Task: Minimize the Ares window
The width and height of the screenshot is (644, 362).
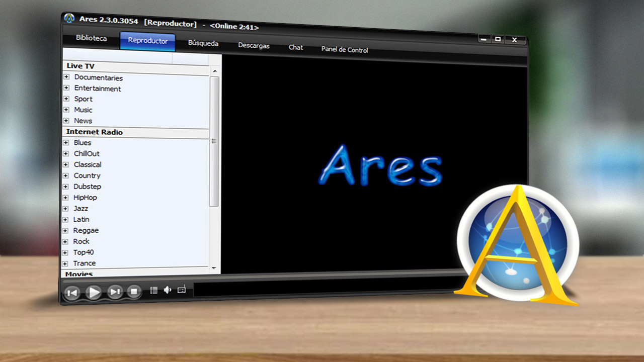Action: click(484, 39)
